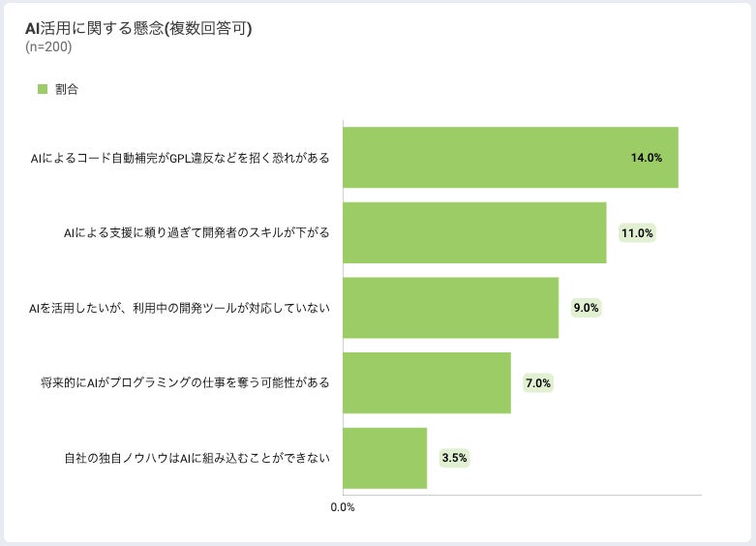Click the bar for 自社の独自ノウハウ

point(384,458)
